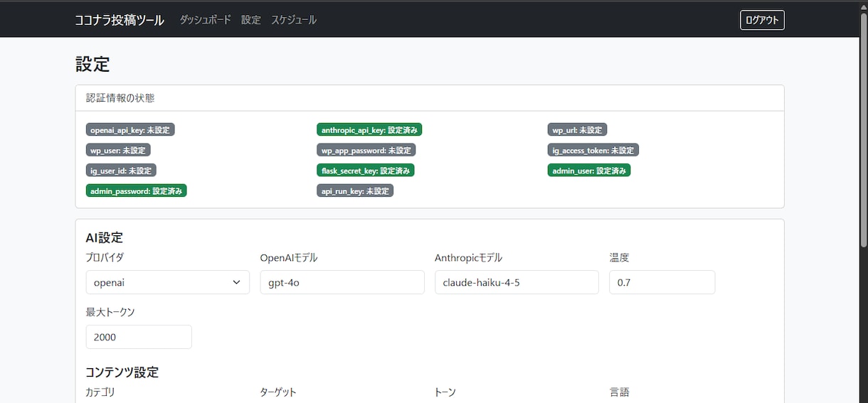Click the ココナラ投稿ツール brand link
868x403 pixels.
[120, 20]
